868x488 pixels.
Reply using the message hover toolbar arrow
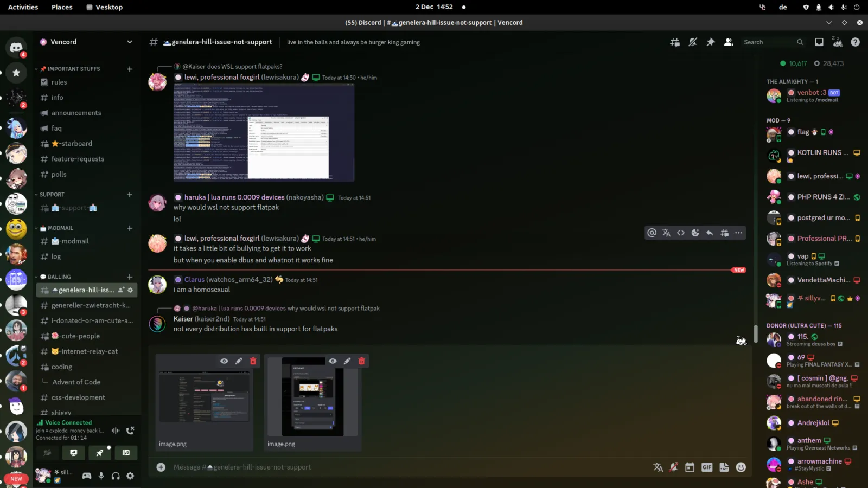710,233
